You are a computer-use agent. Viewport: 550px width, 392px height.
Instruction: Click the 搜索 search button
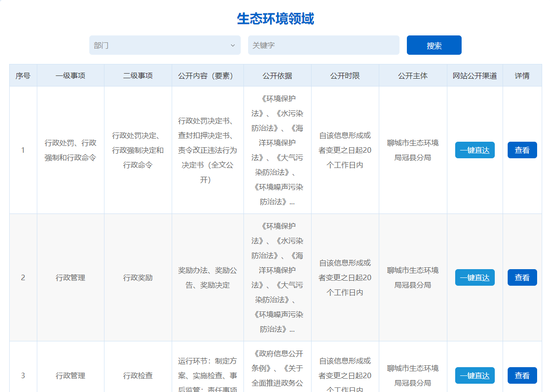point(434,45)
